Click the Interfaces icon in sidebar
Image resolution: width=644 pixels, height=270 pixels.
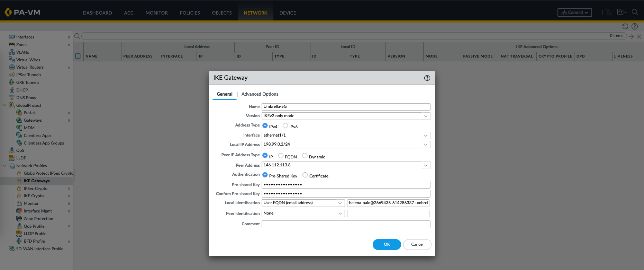click(x=12, y=37)
